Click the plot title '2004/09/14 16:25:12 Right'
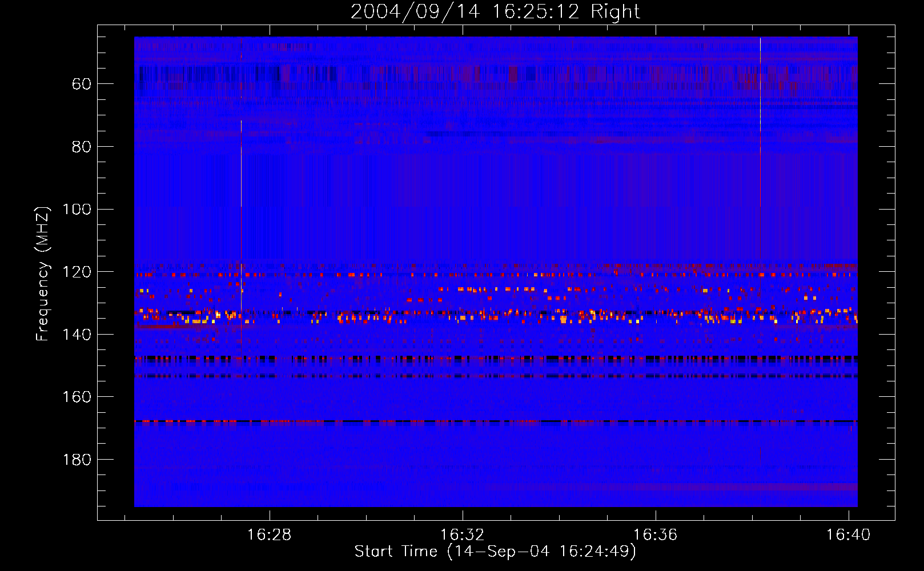The image size is (924, 571). (x=495, y=11)
